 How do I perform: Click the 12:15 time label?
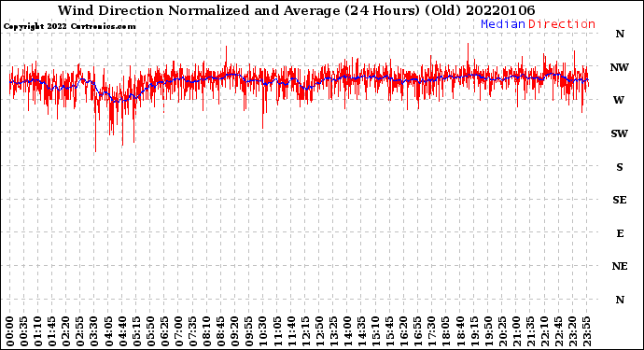305,331
